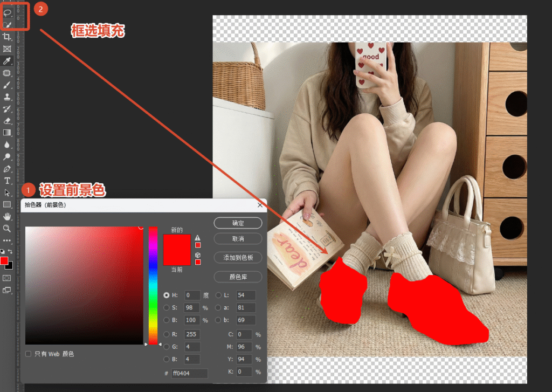Image resolution: width=552 pixels, height=392 pixels.
Task: Click 确定 to confirm the color
Action: pyautogui.click(x=238, y=223)
